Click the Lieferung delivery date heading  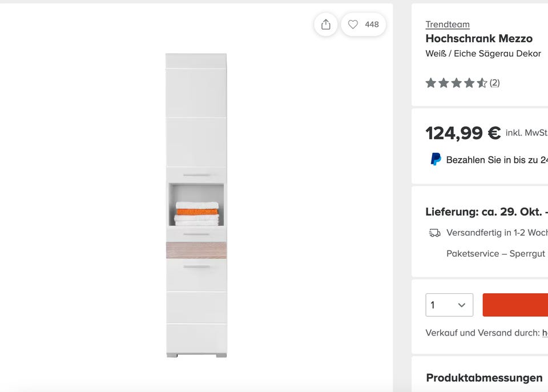click(x=486, y=212)
